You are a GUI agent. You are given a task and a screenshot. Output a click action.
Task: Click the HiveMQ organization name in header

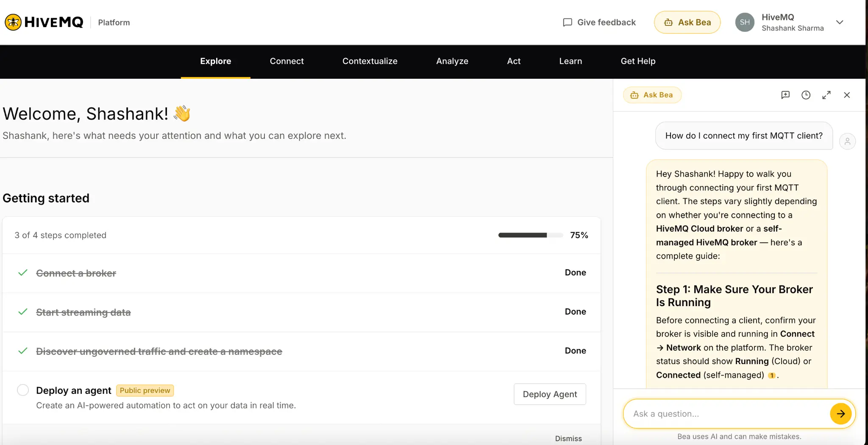coord(778,17)
